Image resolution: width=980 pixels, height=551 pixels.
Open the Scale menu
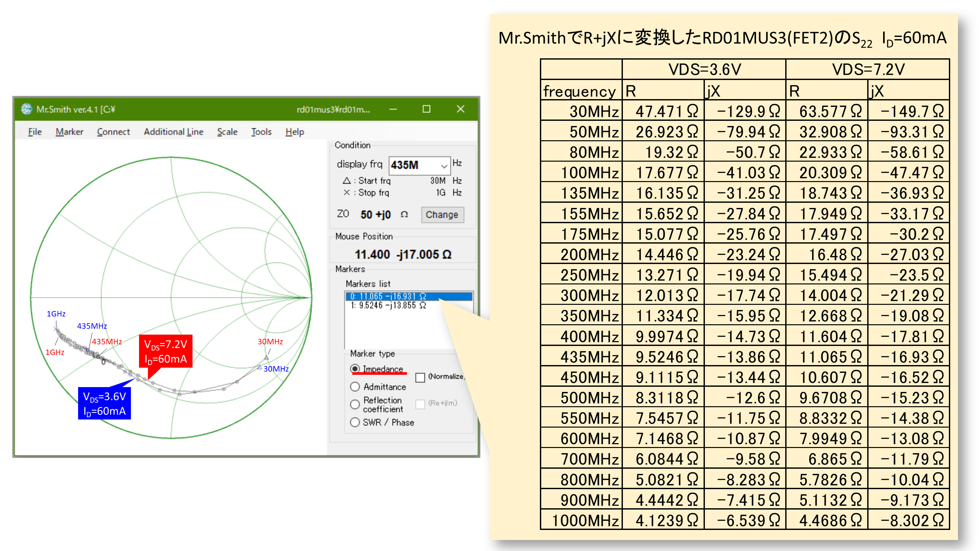pyautogui.click(x=227, y=132)
